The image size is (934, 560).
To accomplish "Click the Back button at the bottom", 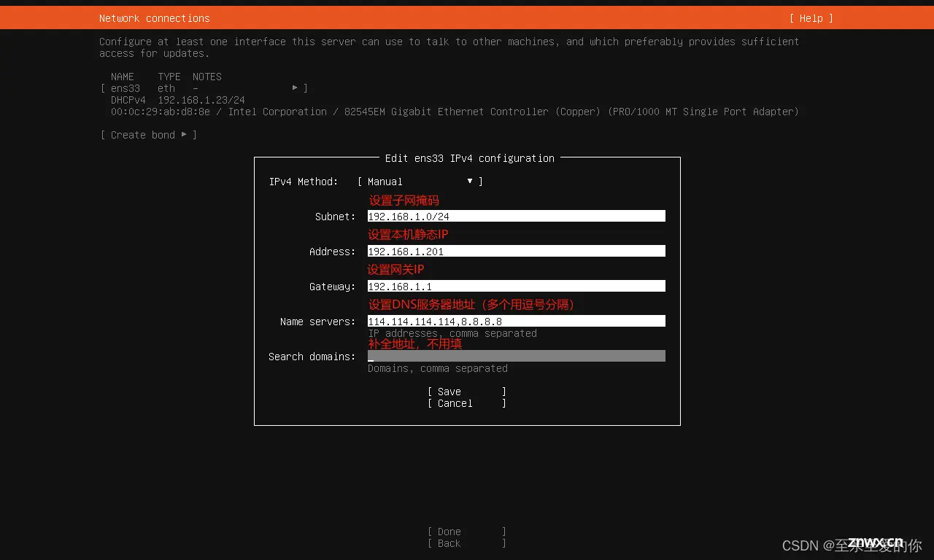I will point(467,543).
